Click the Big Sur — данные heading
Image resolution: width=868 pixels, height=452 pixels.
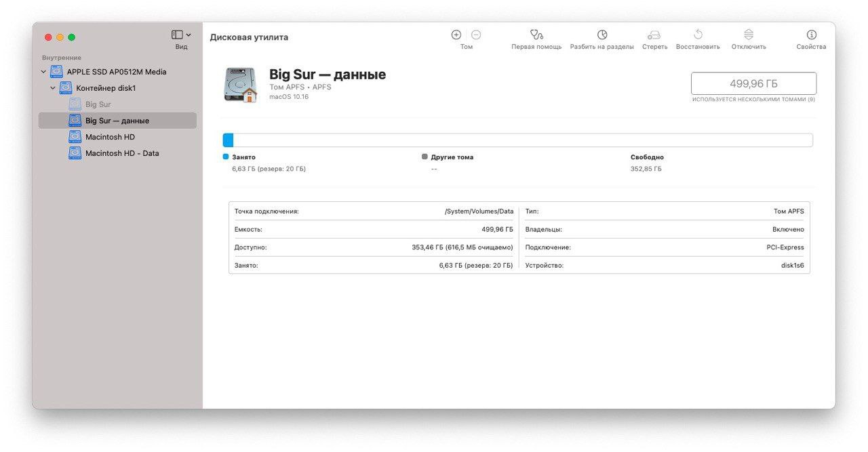point(328,75)
